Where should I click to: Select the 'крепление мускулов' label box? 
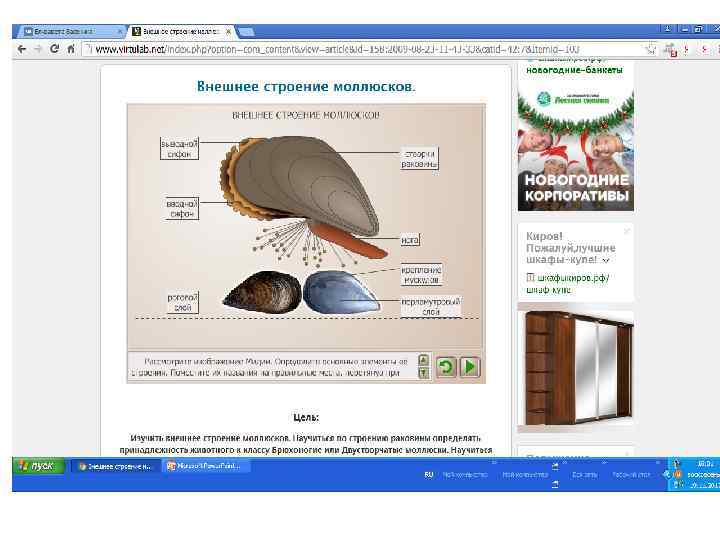click(421, 275)
